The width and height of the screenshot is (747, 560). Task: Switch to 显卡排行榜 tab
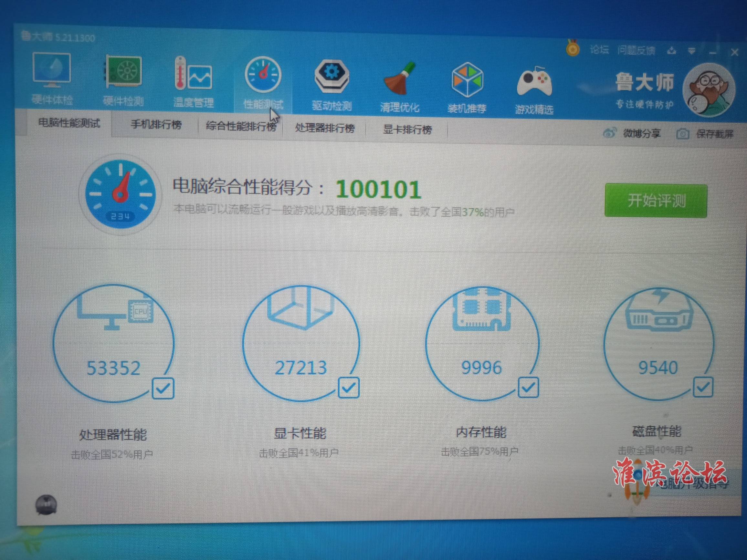[407, 130]
